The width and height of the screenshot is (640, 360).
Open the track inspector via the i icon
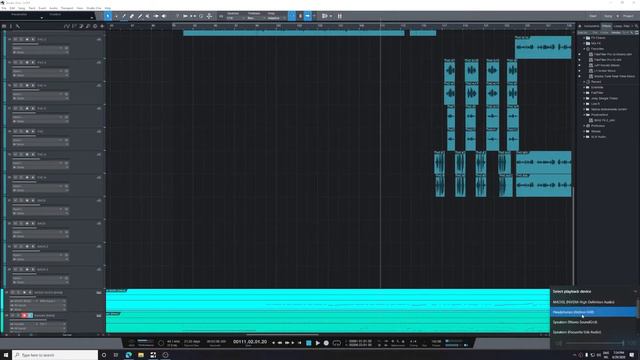pyautogui.click(x=11, y=26)
